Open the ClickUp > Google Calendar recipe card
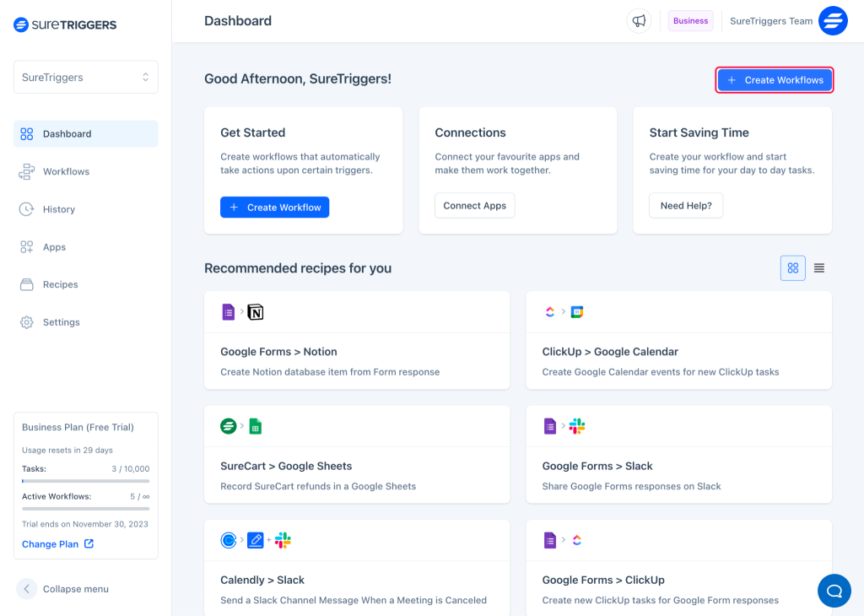Image resolution: width=864 pixels, height=616 pixels. click(x=678, y=340)
